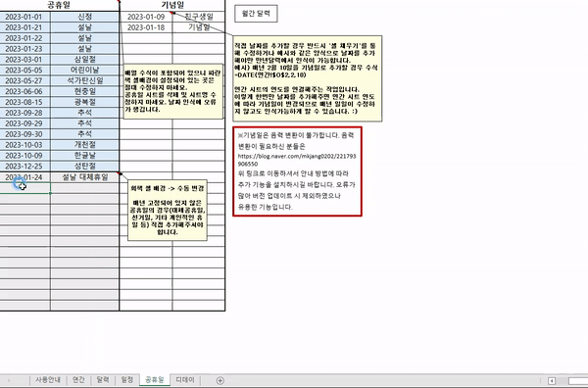Select the 석가탄신일 cell
This screenshot has width=588, height=388.
[x=84, y=80]
